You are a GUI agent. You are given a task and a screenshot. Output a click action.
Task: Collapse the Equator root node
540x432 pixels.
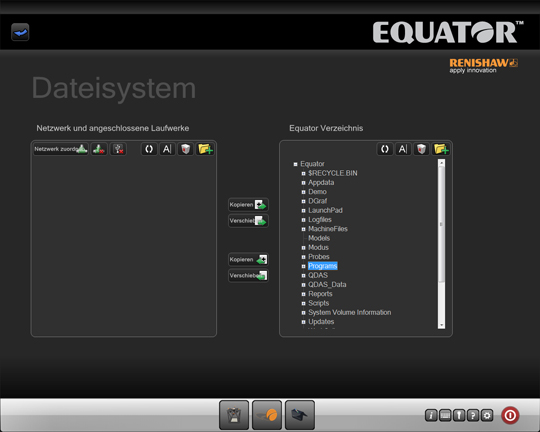(x=295, y=164)
